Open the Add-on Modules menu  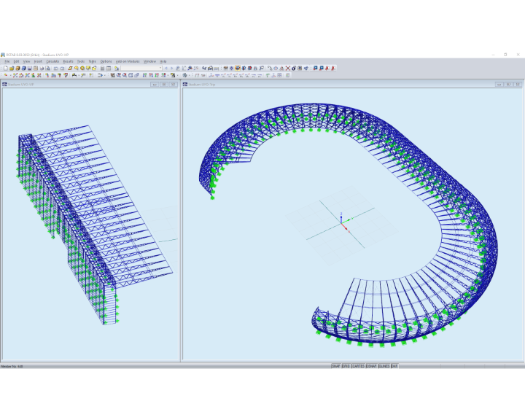[128, 61]
